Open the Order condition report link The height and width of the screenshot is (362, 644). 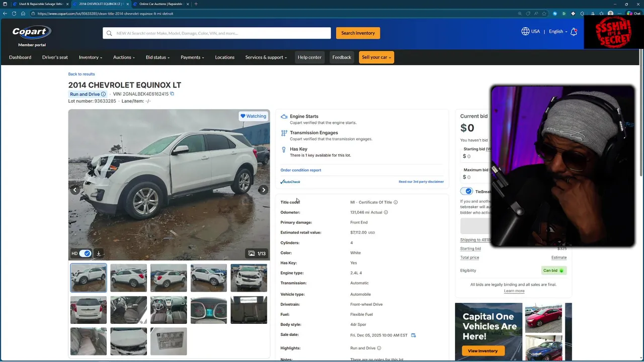click(301, 170)
